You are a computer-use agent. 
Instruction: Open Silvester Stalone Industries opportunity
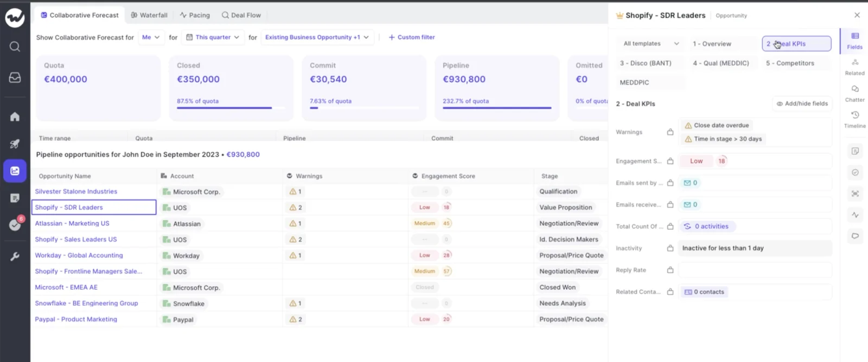tap(76, 191)
